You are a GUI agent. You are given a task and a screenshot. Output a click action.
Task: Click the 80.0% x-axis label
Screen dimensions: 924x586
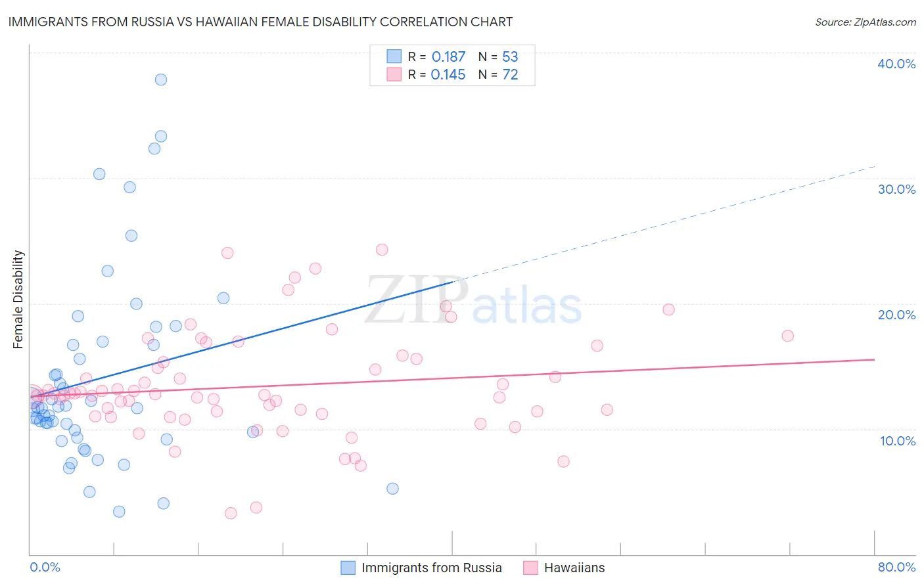pos(896,567)
